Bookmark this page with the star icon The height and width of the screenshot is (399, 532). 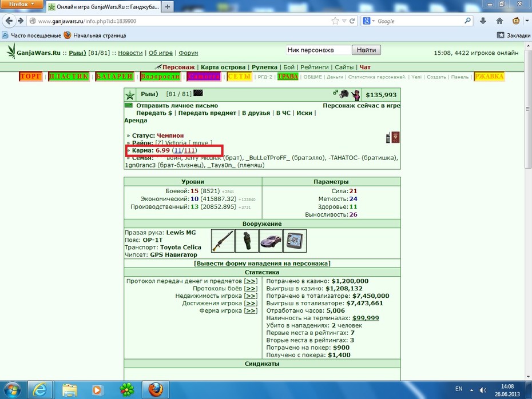tap(335, 21)
